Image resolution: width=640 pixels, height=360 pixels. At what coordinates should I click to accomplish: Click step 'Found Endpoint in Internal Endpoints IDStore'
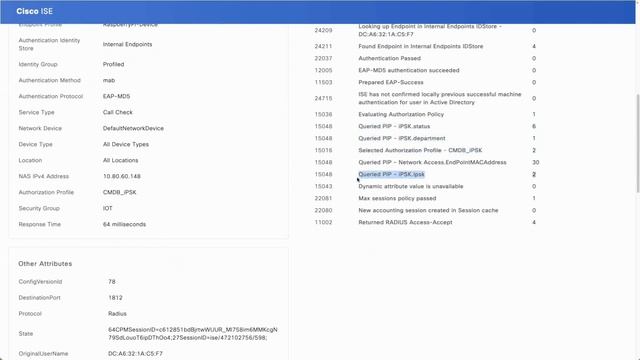coord(420,46)
